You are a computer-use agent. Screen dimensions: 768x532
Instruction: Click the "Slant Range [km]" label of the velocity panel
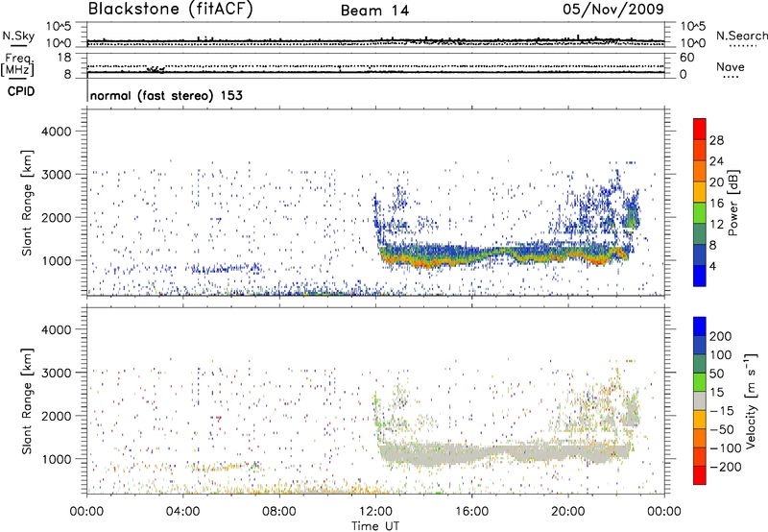[x=27, y=401]
